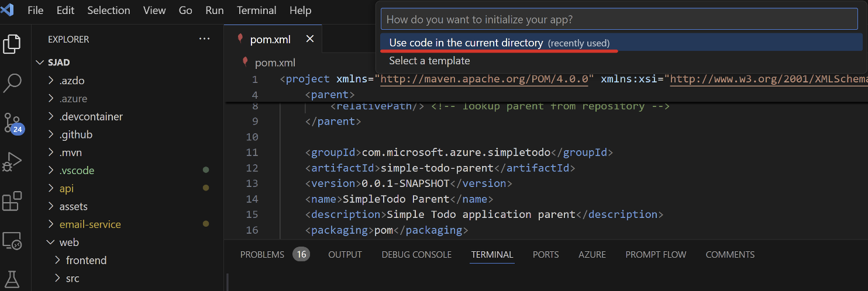Choose the Select a template option
This screenshot has height=291, width=868.
(x=429, y=61)
